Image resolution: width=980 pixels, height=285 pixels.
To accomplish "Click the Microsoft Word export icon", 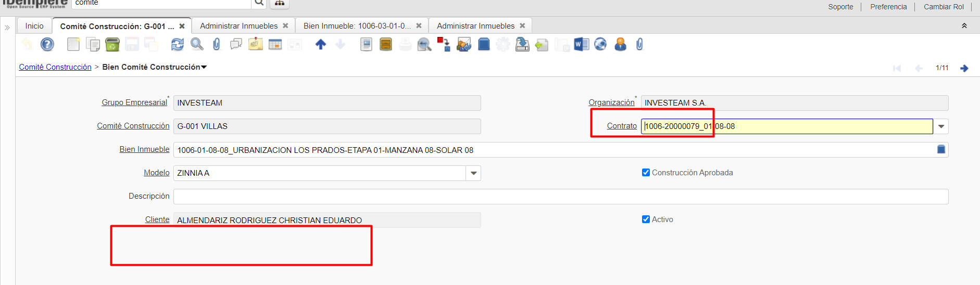I will click(581, 45).
